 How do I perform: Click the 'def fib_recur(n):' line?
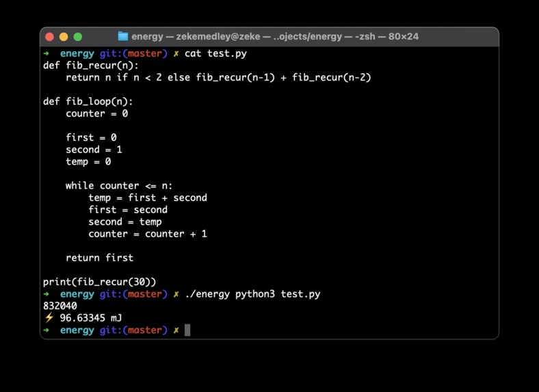[x=91, y=66]
